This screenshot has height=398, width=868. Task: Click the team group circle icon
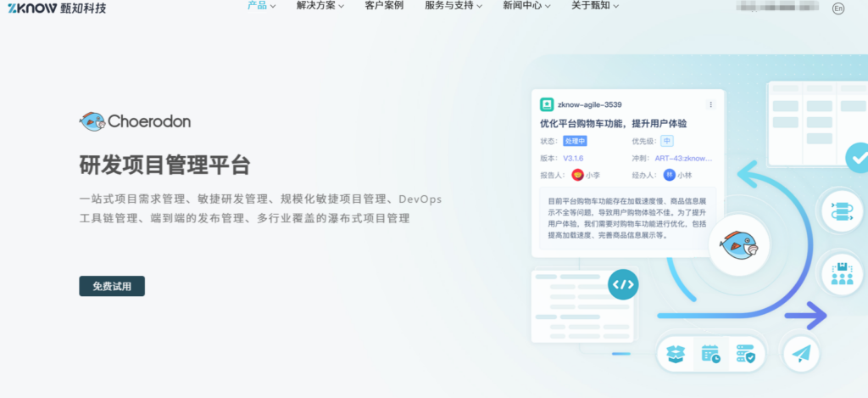point(842,274)
